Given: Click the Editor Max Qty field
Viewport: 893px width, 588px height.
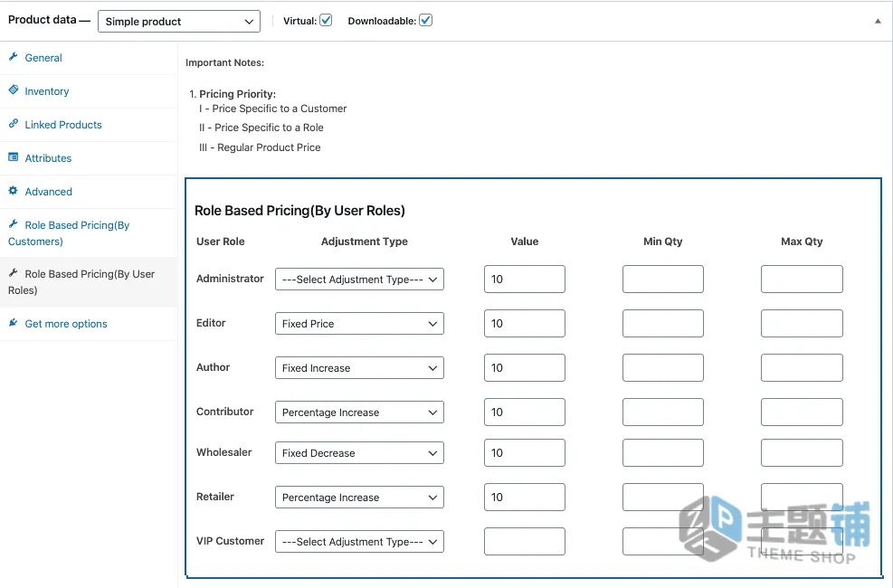Looking at the screenshot, I should [802, 323].
